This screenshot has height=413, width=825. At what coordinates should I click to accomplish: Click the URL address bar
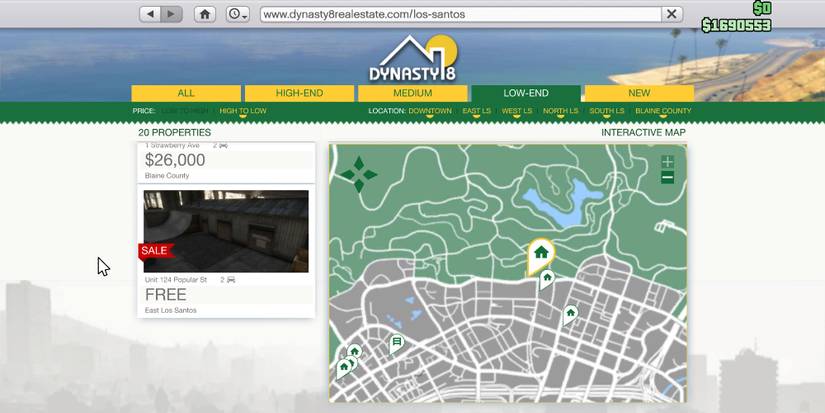pos(460,14)
